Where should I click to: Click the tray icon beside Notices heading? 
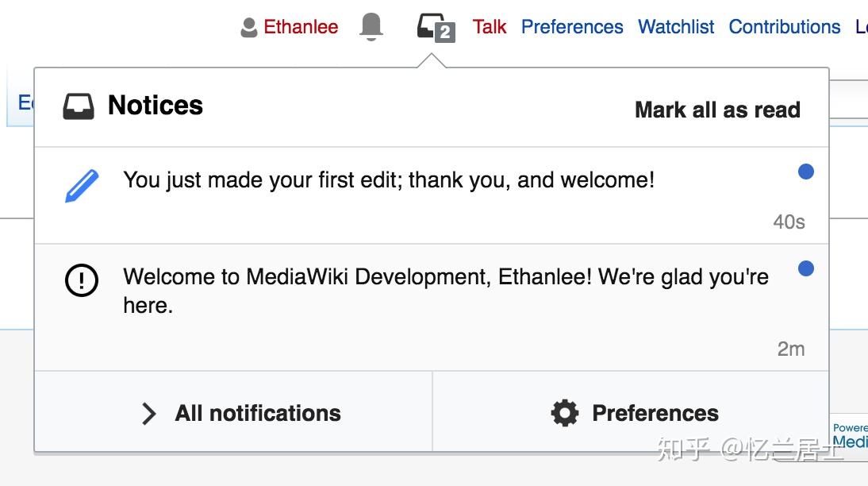tap(79, 106)
